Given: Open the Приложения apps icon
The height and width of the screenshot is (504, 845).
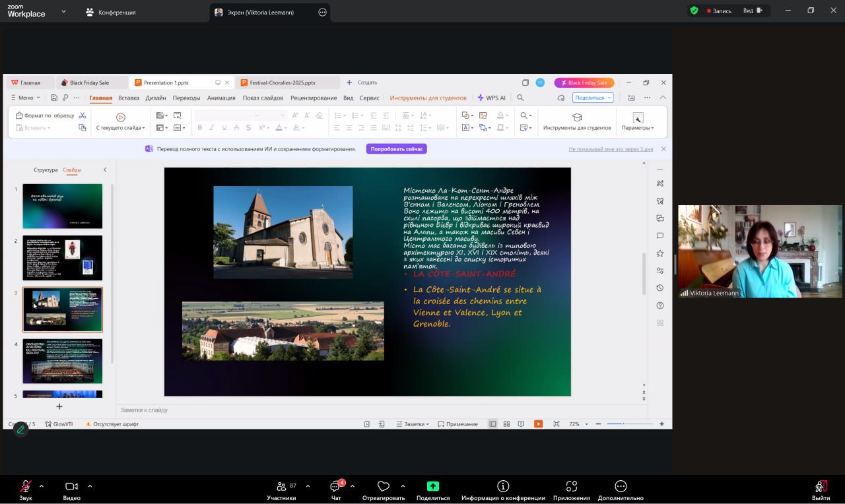Looking at the screenshot, I should point(572,486).
